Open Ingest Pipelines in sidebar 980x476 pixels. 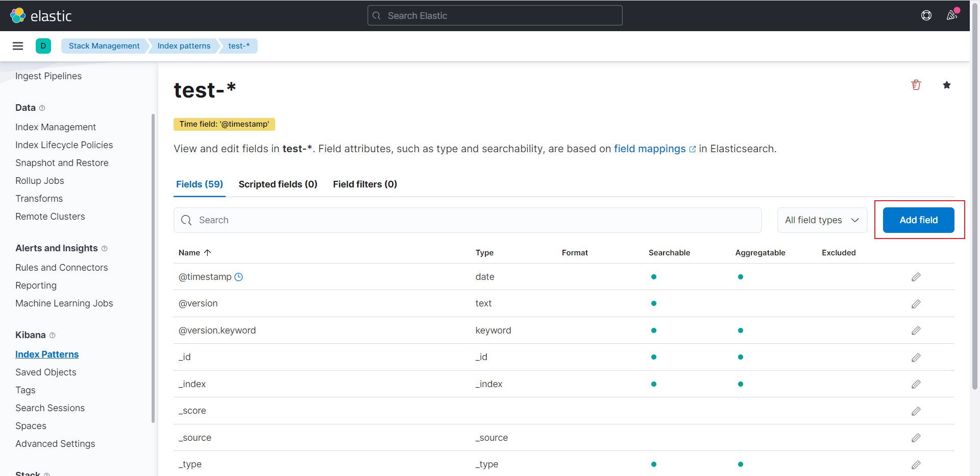[x=48, y=76]
